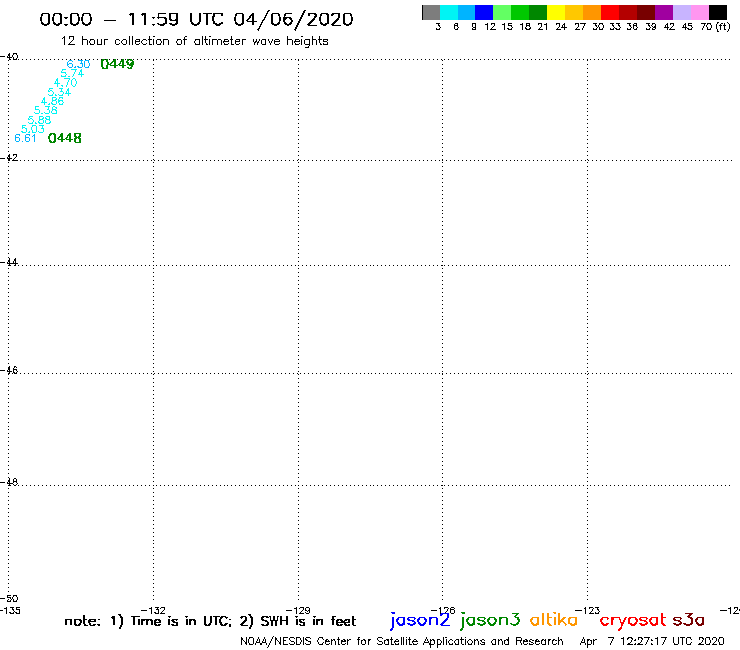Pick the bright red legend swatch
Screen dimensions: 740x650
click(x=610, y=12)
